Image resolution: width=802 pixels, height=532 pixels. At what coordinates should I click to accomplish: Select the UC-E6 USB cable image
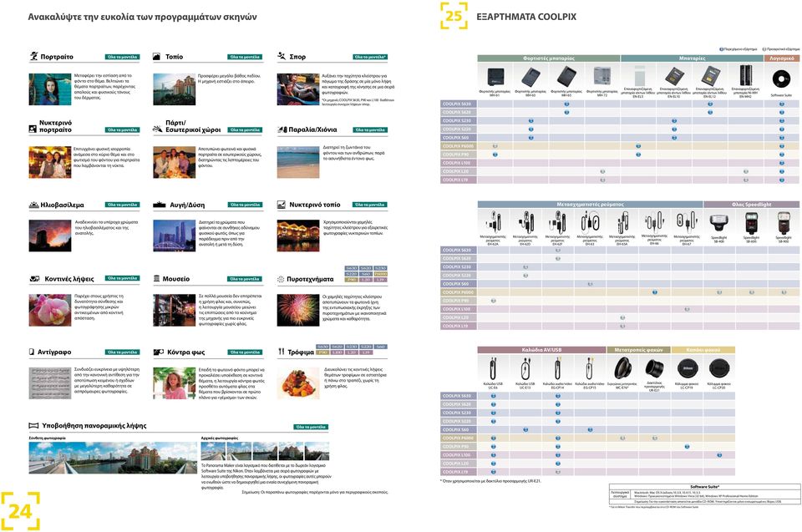pos(493,368)
